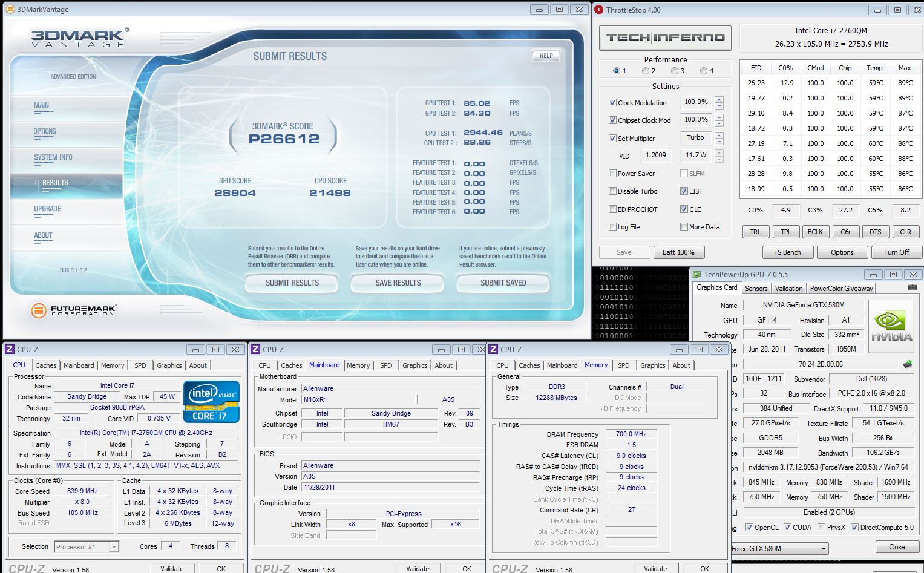This screenshot has height=573, width=924.
Task: Click the TechInferno logo in ThrottleStop
Action: [x=665, y=38]
